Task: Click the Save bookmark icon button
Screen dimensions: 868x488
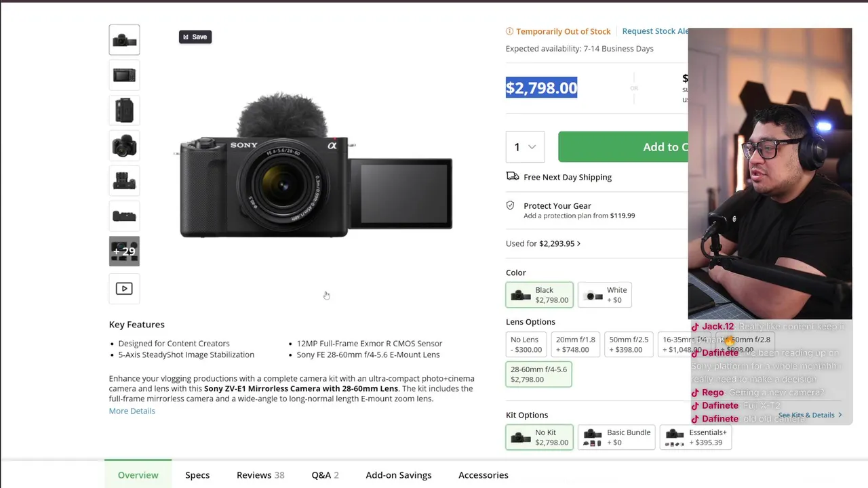Action: pyautogui.click(x=195, y=37)
